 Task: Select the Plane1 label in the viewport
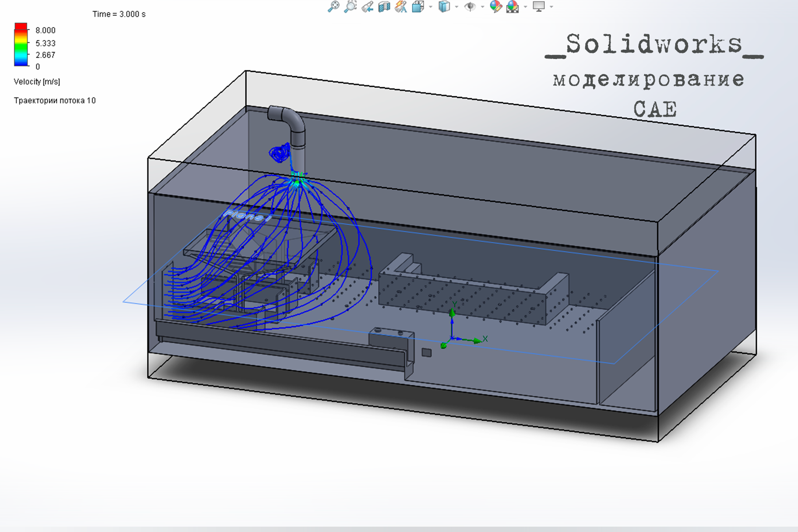(246, 215)
